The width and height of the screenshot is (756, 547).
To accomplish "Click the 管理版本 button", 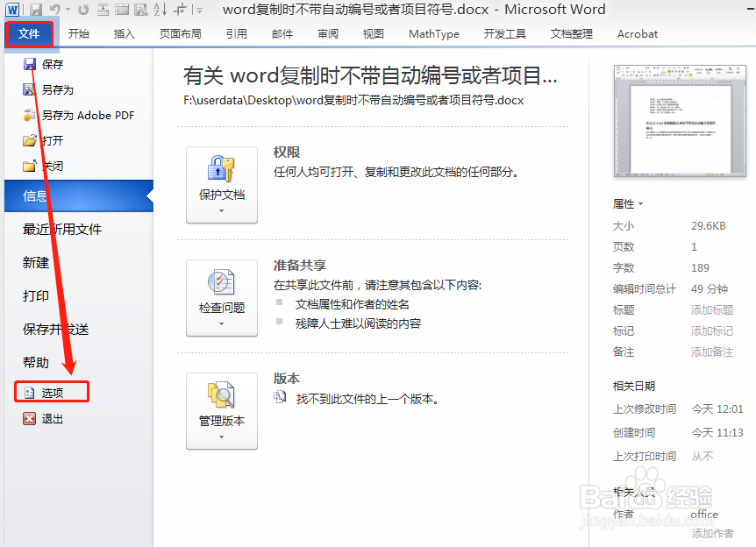I will pyautogui.click(x=222, y=411).
